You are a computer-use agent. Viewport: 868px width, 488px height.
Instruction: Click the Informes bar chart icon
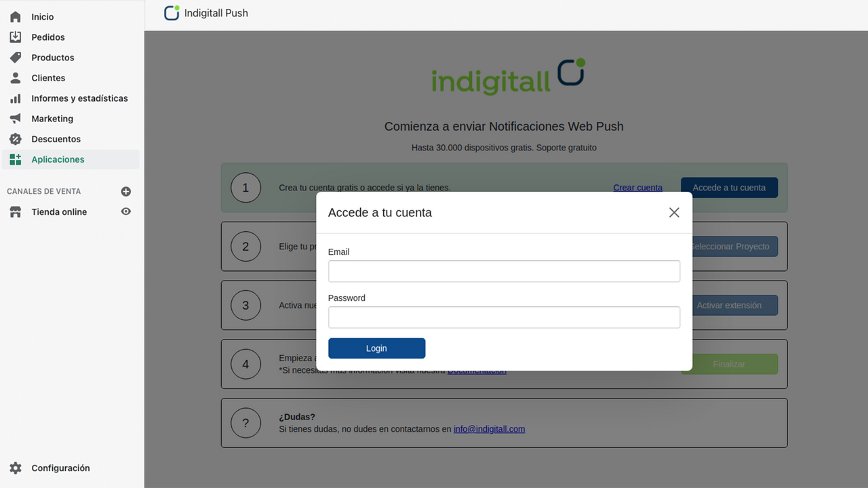[16, 98]
